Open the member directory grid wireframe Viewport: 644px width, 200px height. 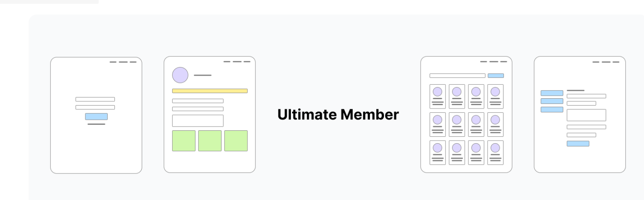click(x=466, y=115)
